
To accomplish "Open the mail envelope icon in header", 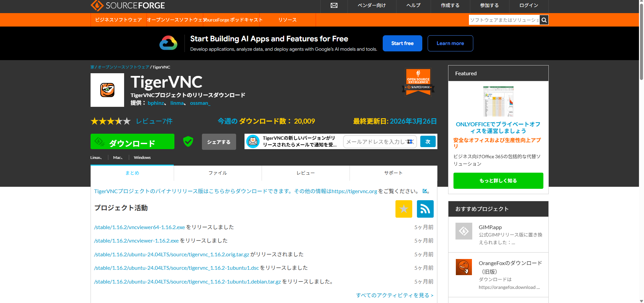I will tap(334, 5).
